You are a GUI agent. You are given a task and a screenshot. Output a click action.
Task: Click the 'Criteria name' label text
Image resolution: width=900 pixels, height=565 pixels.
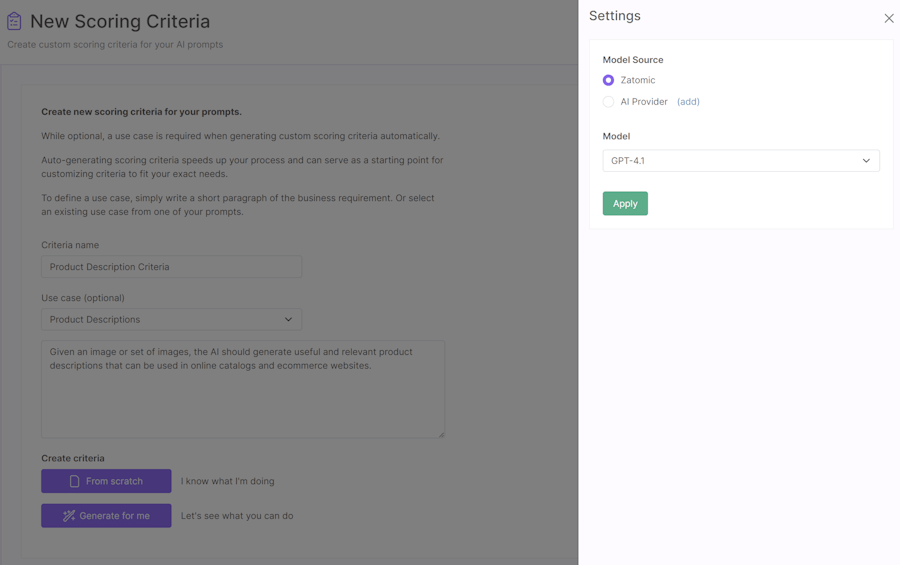pos(70,245)
